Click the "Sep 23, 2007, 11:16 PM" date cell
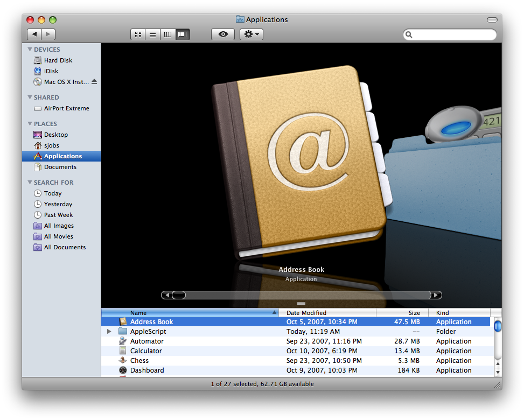Viewport: 524px width, 420px height. 324,341
